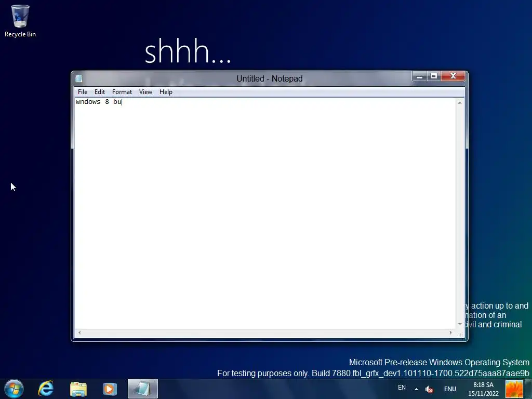
Task: Open the Recycle Bin desktop icon
Action: point(20,20)
